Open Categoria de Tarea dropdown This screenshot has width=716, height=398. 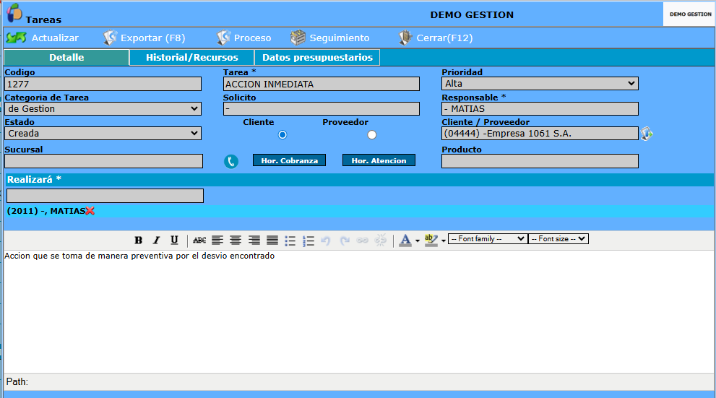(103, 109)
